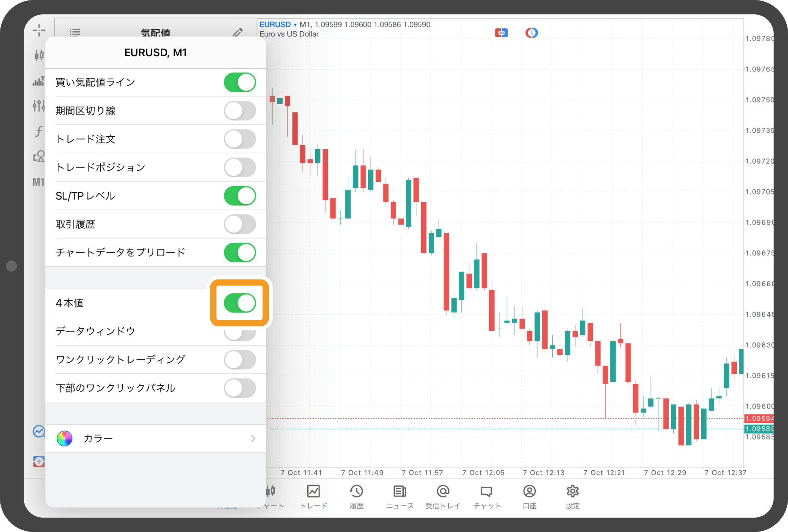This screenshot has width=788, height=532.
Task: Open chart settings sliders icon in sidebar
Action: 39,106
